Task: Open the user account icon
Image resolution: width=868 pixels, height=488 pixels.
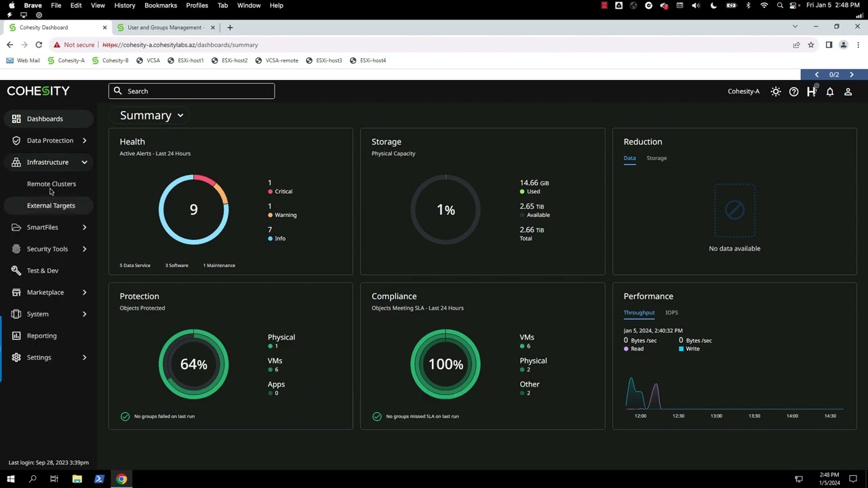Action: [848, 91]
